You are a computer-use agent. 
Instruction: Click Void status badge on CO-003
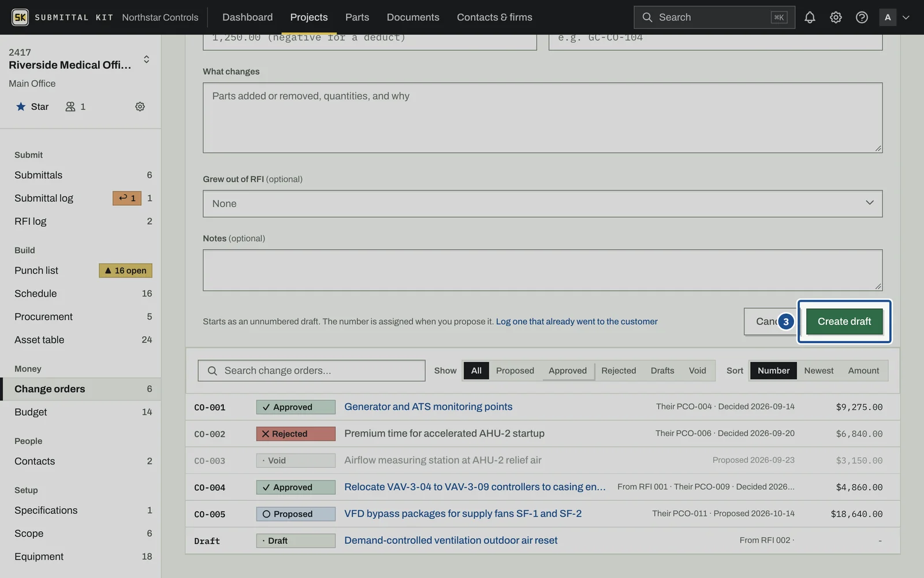point(296,461)
